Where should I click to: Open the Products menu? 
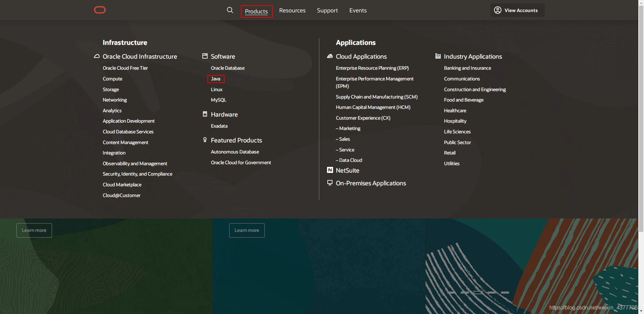pos(257,11)
